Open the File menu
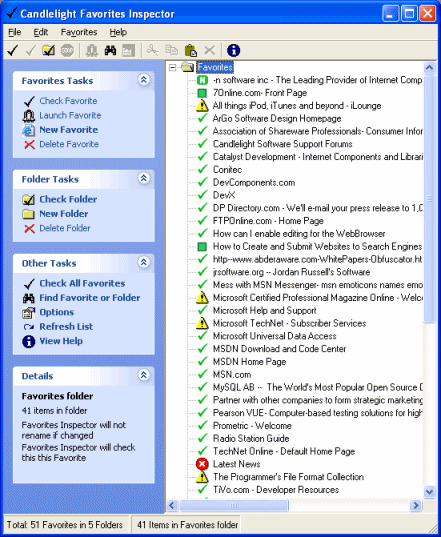 (x=15, y=32)
